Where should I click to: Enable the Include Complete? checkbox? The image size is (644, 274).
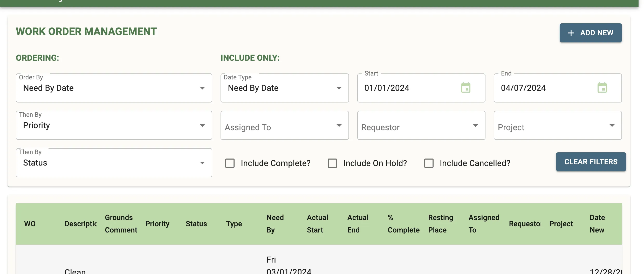point(229,163)
